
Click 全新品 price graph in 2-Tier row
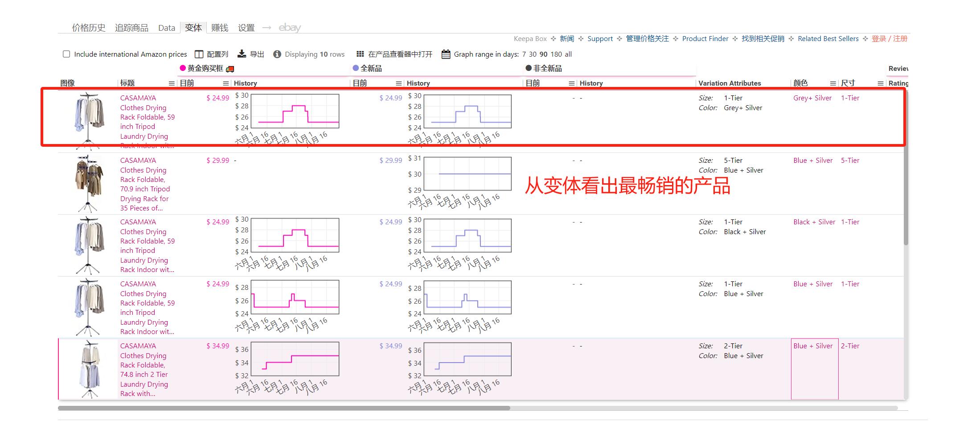point(467,359)
